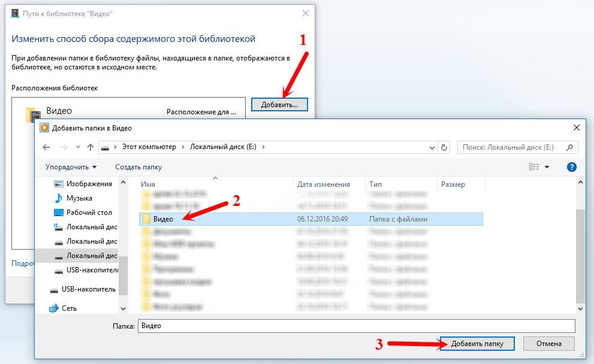Open the address bar history dropdown

click(432, 147)
